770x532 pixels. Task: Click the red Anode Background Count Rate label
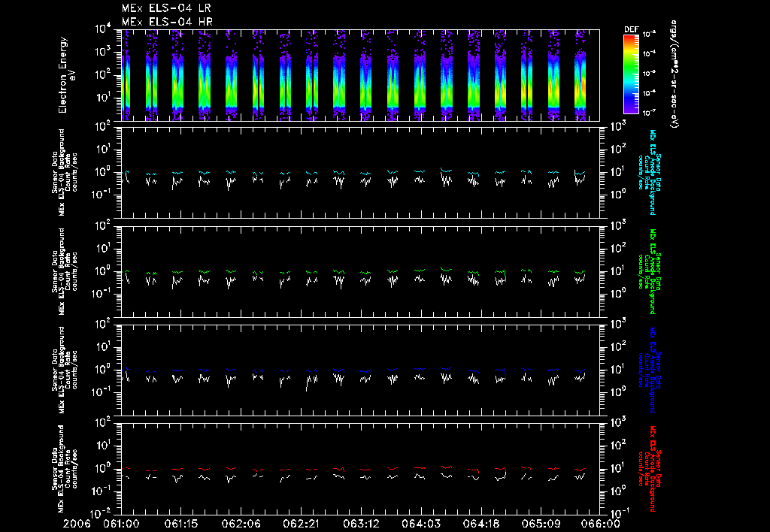[x=649, y=469]
